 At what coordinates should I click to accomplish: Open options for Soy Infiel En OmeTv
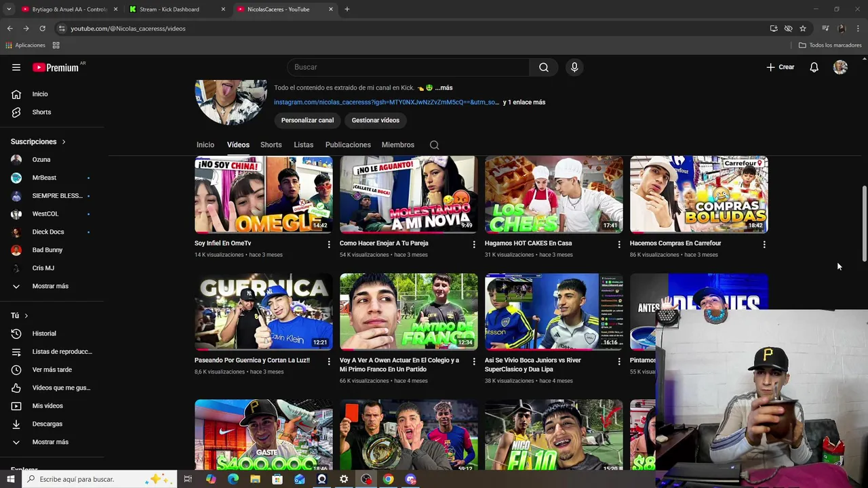(329, 244)
